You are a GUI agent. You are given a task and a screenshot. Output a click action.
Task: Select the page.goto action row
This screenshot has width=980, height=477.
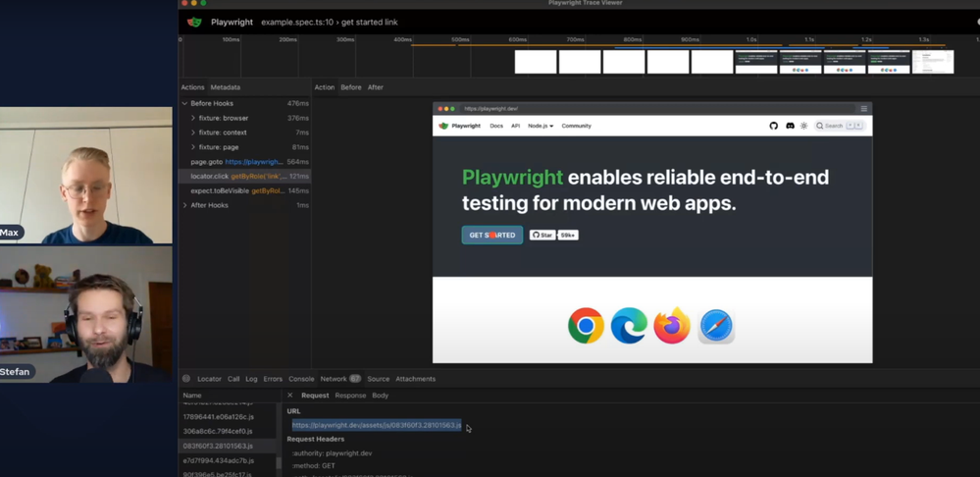point(245,161)
